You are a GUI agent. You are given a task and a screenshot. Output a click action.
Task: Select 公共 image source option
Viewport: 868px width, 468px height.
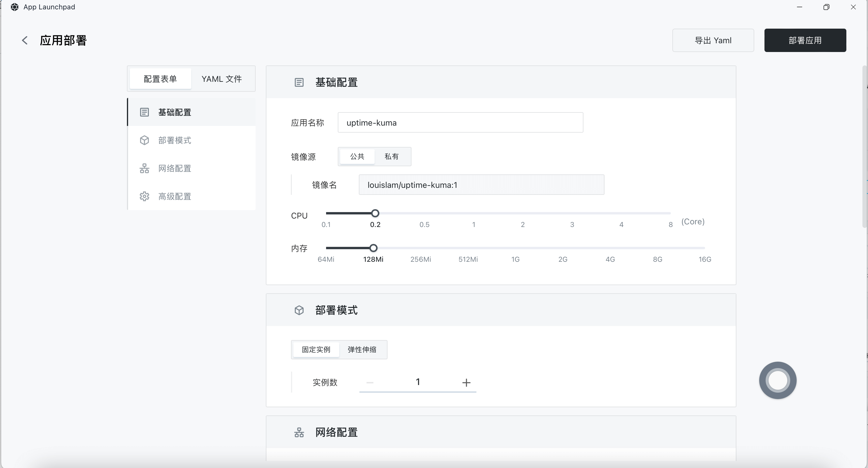click(x=357, y=157)
